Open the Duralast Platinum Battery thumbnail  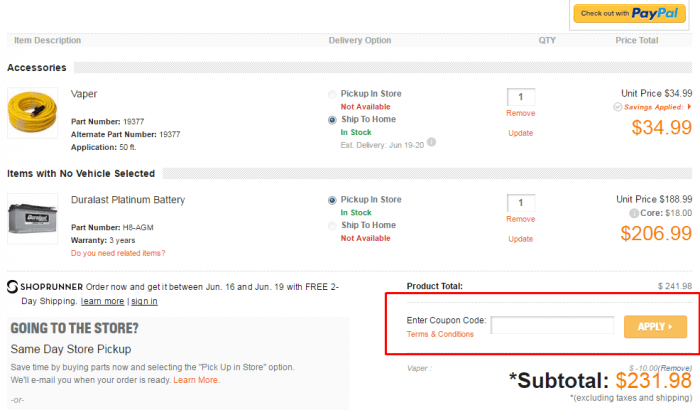coord(33,218)
